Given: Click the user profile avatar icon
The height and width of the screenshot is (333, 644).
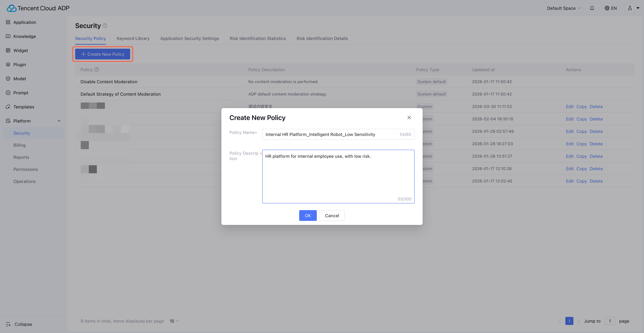Looking at the screenshot, I should [630, 8].
